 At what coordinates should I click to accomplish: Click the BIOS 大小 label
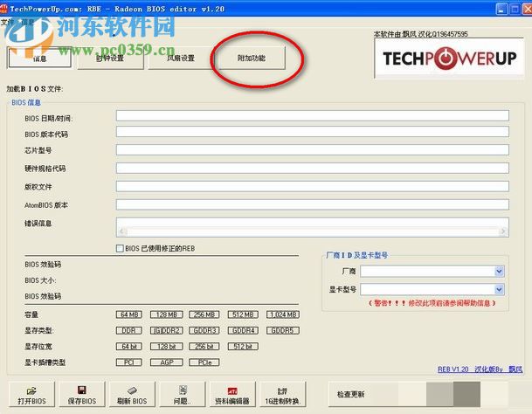pos(40,280)
